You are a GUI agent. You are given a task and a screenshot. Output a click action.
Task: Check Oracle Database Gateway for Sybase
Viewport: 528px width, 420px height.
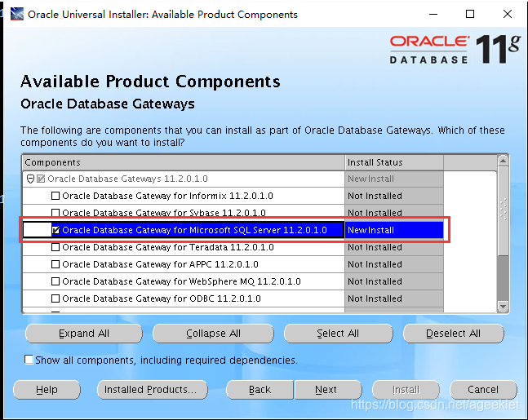[x=55, y=213]
